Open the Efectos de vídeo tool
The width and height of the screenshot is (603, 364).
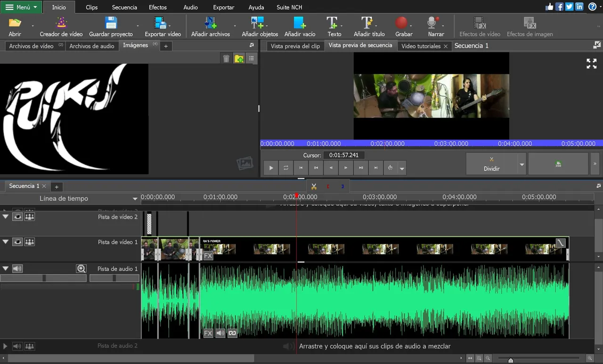(x=480, y=27)
